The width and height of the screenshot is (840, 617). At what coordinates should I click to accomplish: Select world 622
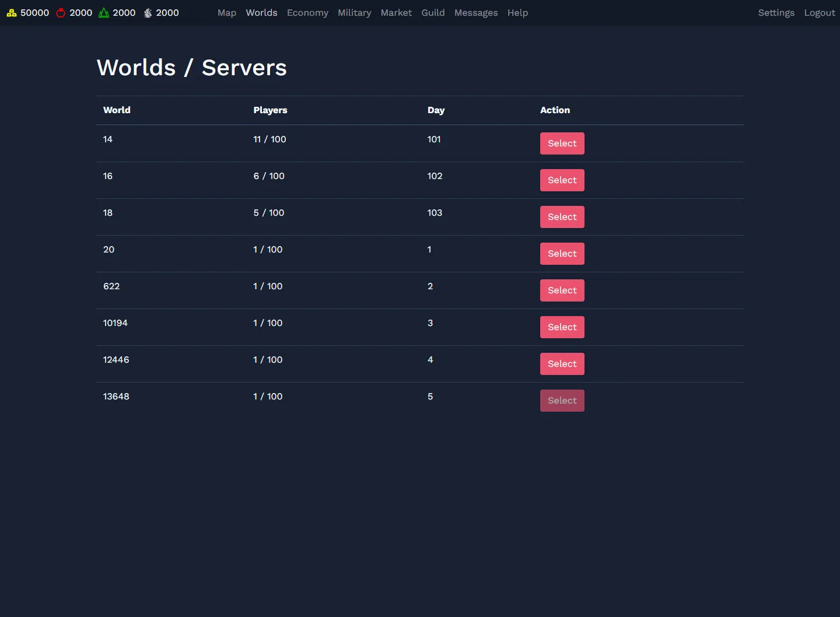562,290
